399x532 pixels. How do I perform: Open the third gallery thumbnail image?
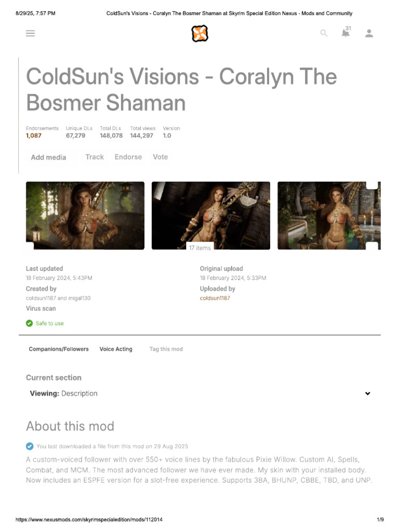tap(329, 216)
